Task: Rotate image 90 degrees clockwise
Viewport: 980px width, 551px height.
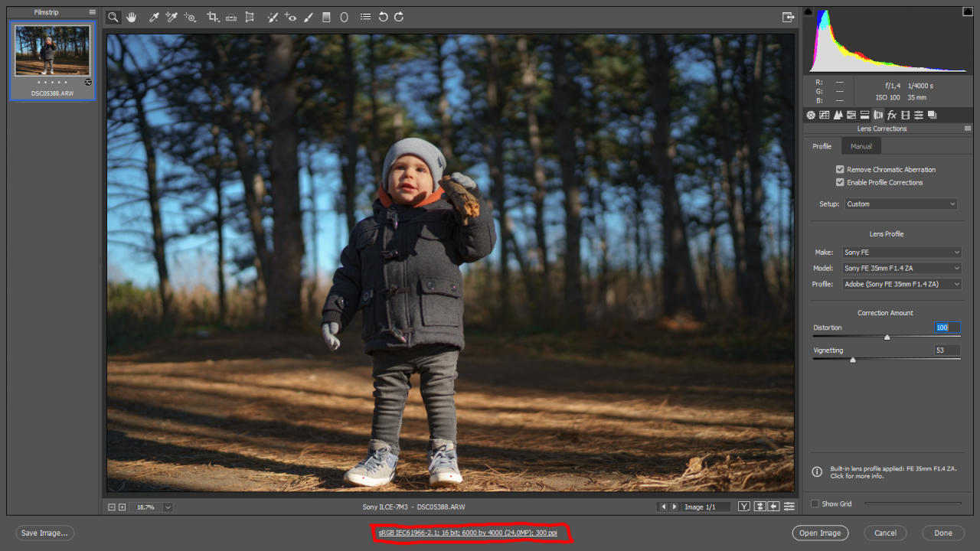Action: click(399, 17)
